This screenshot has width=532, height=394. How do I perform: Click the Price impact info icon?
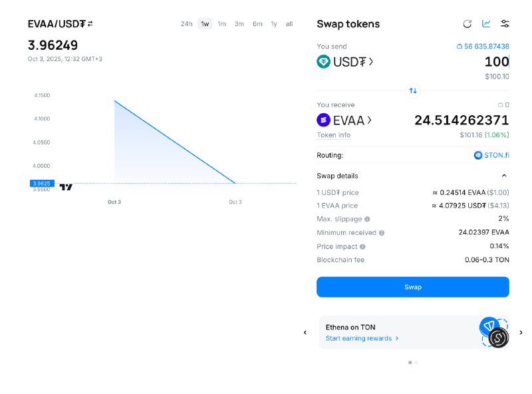(x=362, y=247)
